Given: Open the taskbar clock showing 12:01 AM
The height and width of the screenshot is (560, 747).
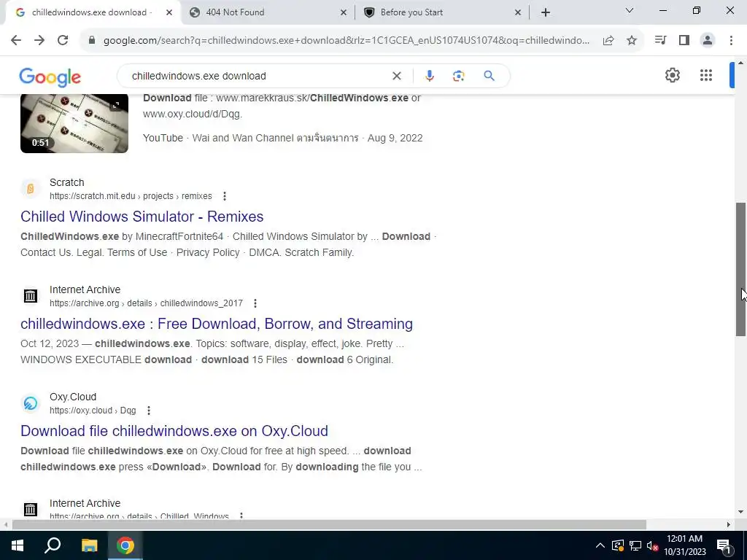Looking at the screenshot, I should tap(684, 545).
